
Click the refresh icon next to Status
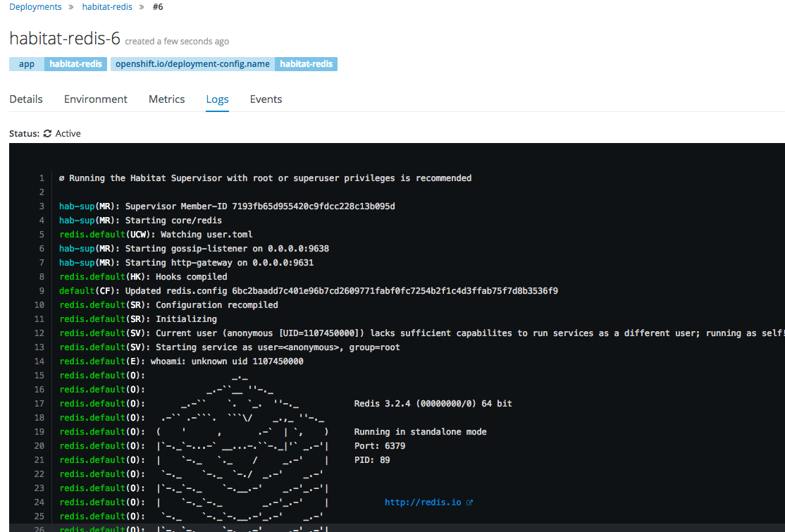(x=47, y=133)
